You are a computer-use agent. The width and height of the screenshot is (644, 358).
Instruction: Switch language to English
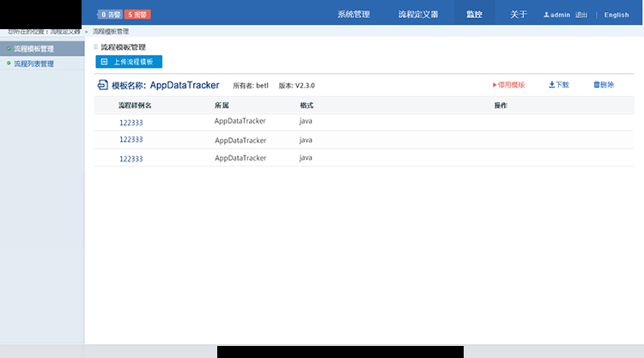tap(617, 15)
